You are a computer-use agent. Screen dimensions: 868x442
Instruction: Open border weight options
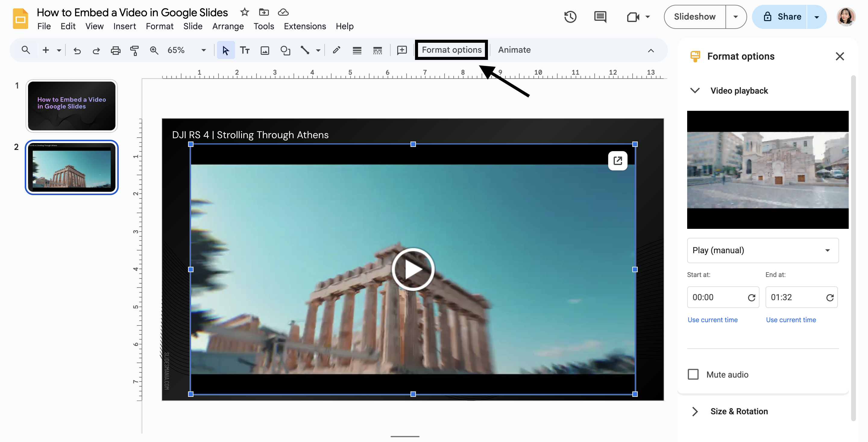(357, 51)
